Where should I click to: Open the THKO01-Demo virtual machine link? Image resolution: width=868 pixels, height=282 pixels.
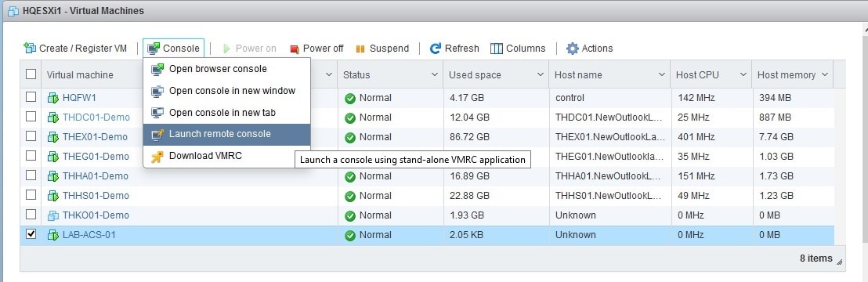[x=96, y=215]
